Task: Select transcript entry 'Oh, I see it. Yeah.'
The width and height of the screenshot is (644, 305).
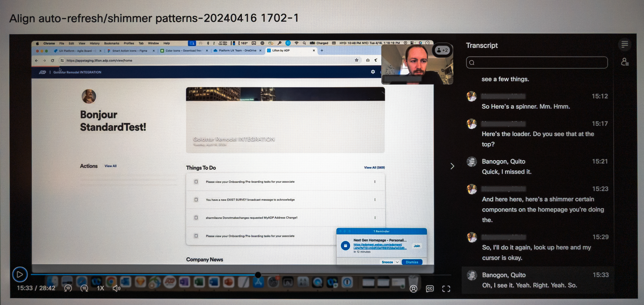Action: click(529, 285)
